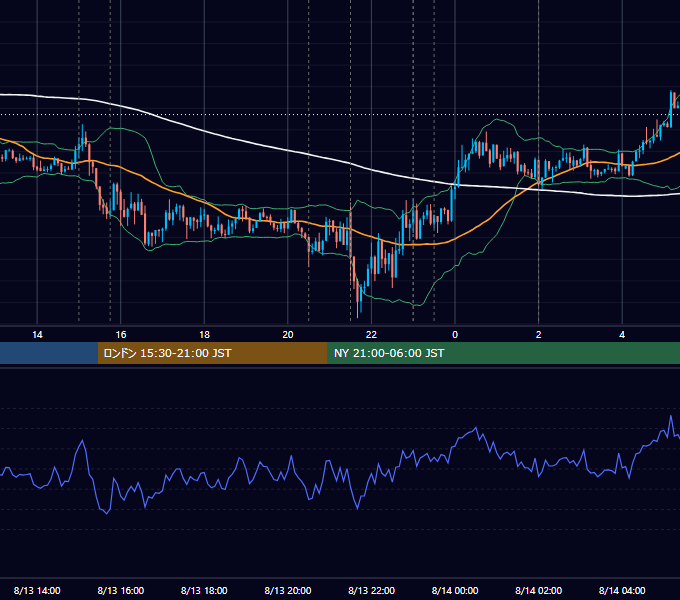Click the NY 21:00-06:00 JST session band
This screenshot has height=600, width=680.
[x=503, y=353]
